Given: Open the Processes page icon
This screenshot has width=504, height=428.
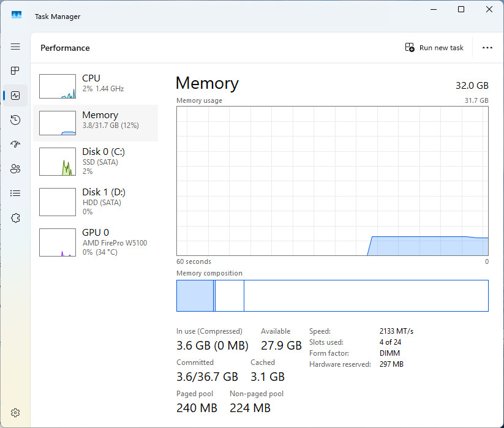Looking at the screenshot, I should 15,70.
